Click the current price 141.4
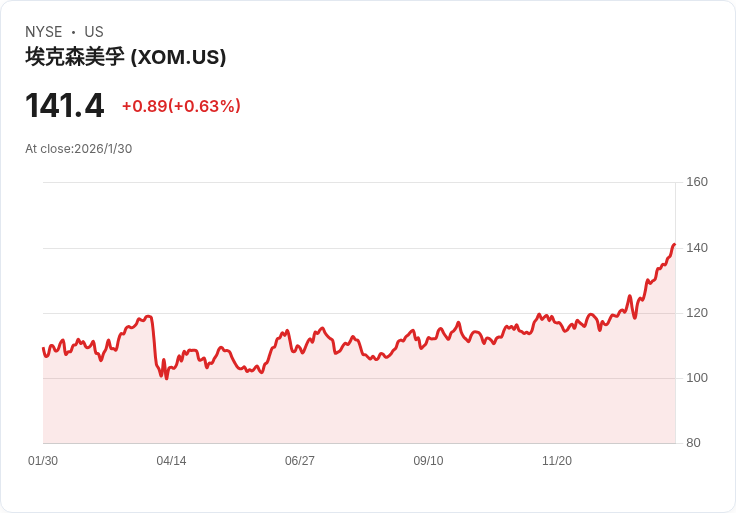The image size is (736, 513). pyautogui.click(x=65, y=105)
